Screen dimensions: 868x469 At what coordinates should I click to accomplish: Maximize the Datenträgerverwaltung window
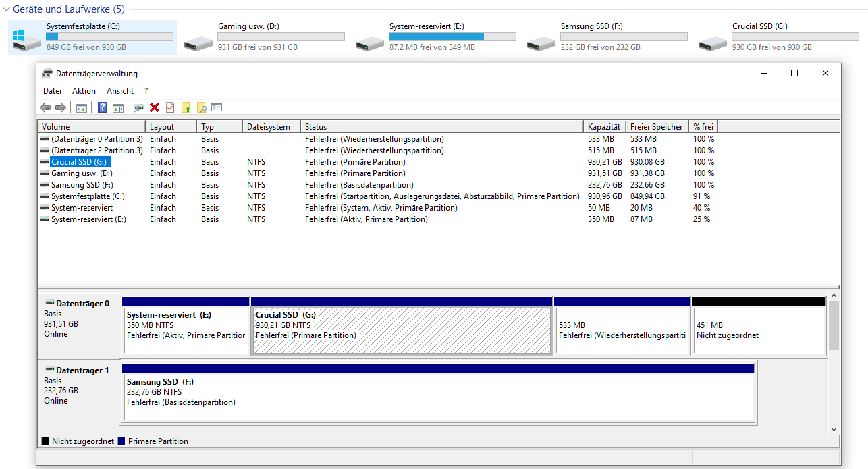coord(794,74)
